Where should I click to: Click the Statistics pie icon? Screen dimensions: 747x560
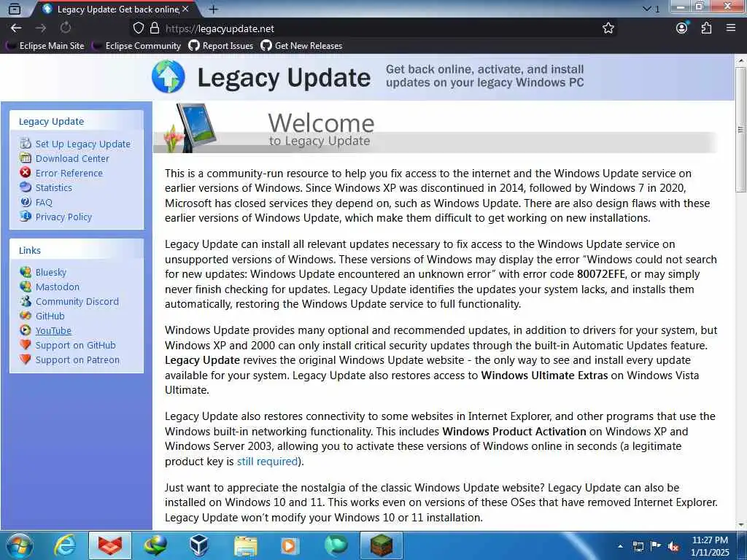[x=26, y=187]
